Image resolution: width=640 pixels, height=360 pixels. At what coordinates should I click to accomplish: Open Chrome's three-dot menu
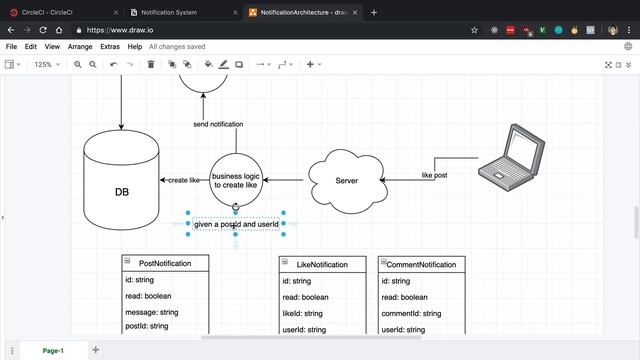(x=629, y=30)
